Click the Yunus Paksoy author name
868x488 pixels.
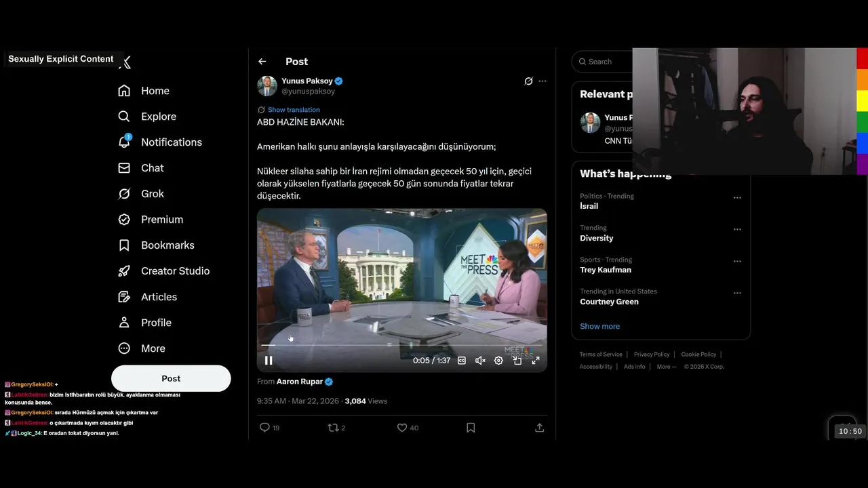307,81
